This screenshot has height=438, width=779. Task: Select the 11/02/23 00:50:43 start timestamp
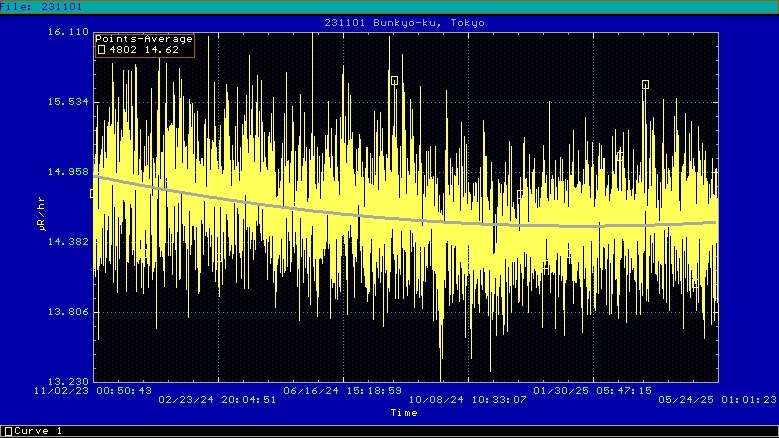pos(93,391)
